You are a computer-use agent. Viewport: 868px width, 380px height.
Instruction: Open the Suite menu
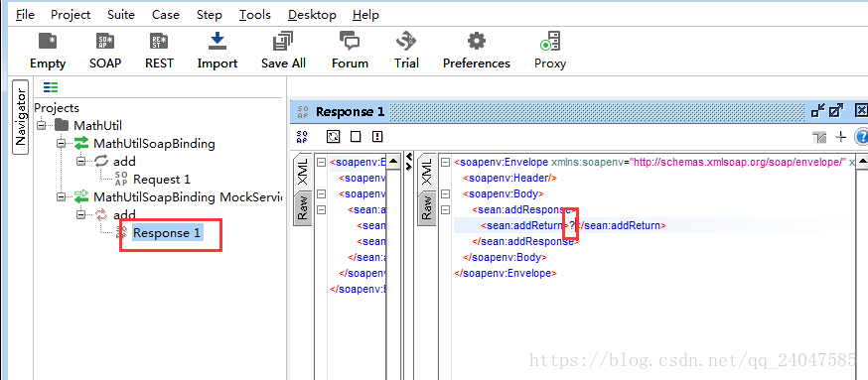[x=121, y=15]
